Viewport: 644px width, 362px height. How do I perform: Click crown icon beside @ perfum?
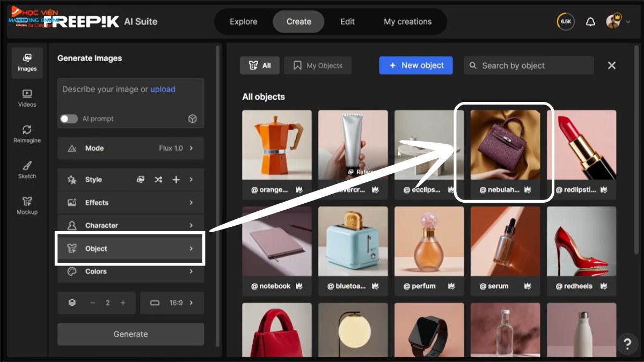pyautogui.click(x=451, y=286)
